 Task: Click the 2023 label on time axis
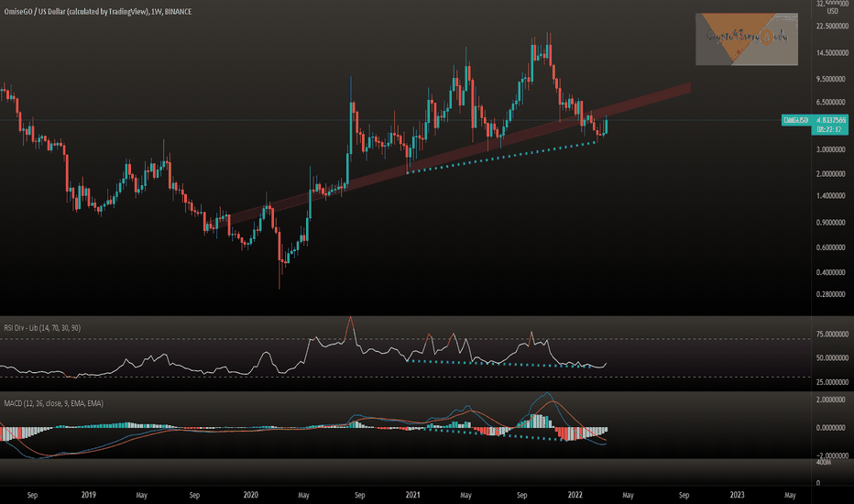click(x=737, y=495)
